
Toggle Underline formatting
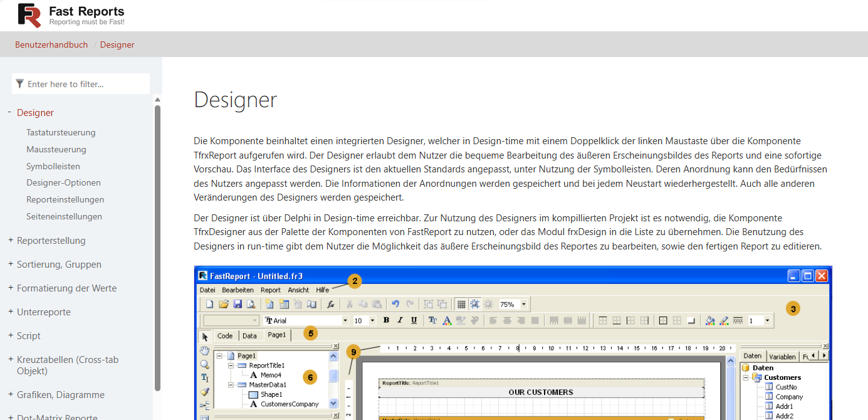(x=414, y=320)
